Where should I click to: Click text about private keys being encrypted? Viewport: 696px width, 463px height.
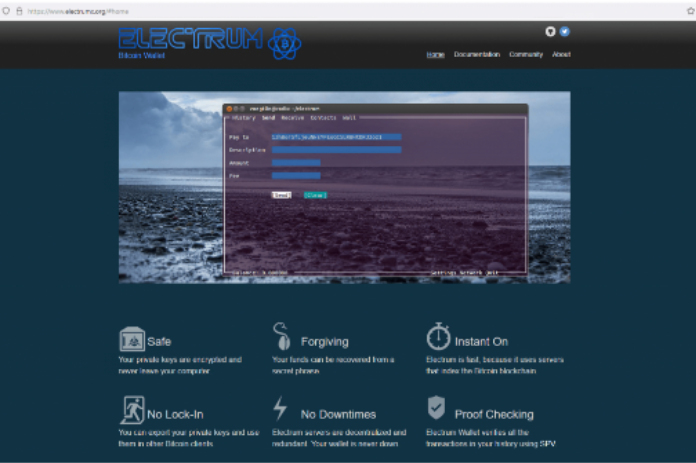180,365
